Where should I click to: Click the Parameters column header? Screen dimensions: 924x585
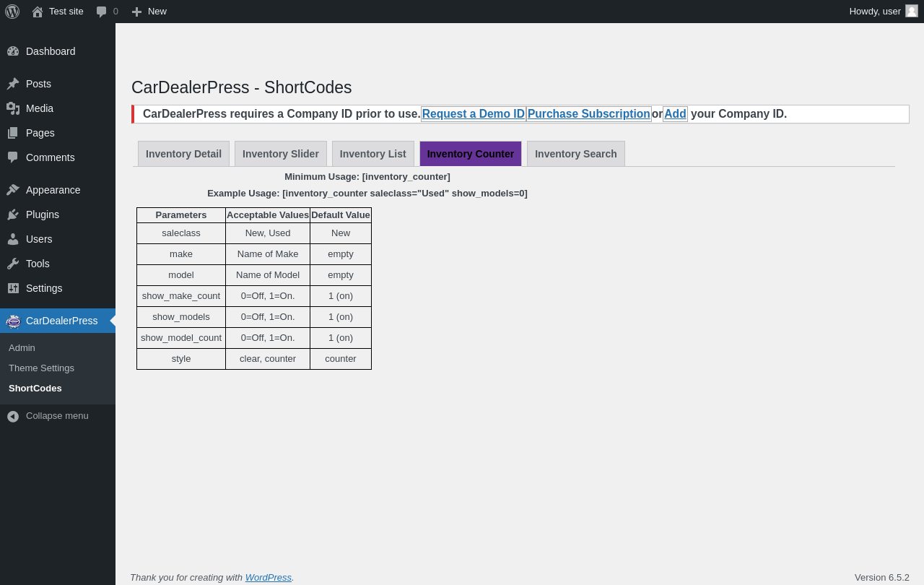pyautogui.click(x=181, y=215)
